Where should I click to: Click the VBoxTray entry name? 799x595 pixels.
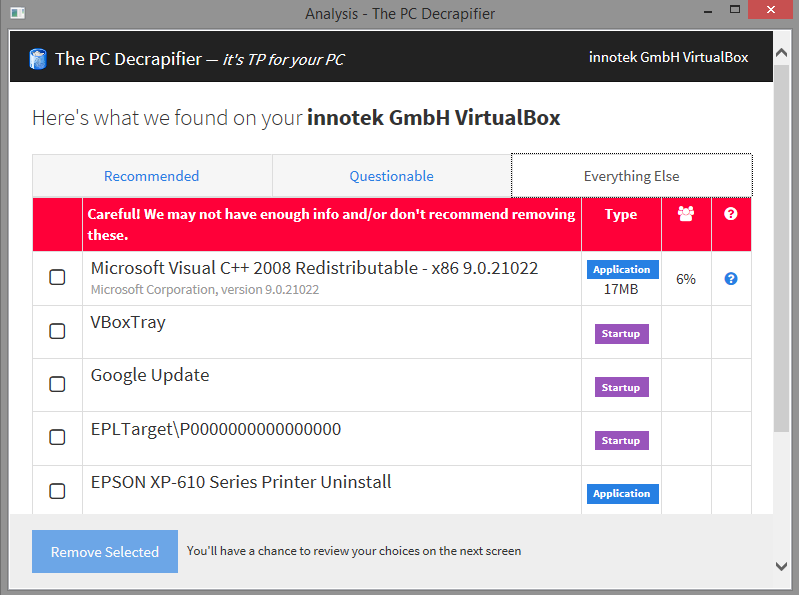click(128, 322)
